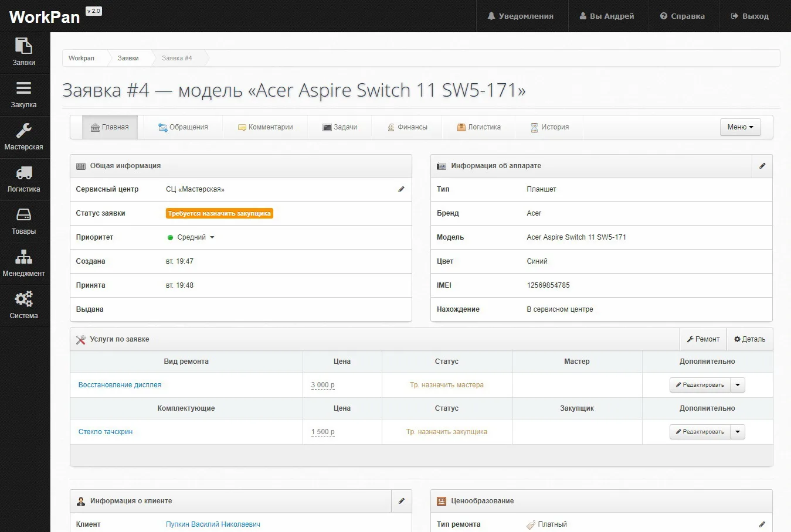Open Уведомления notifications

coord(521,16)
